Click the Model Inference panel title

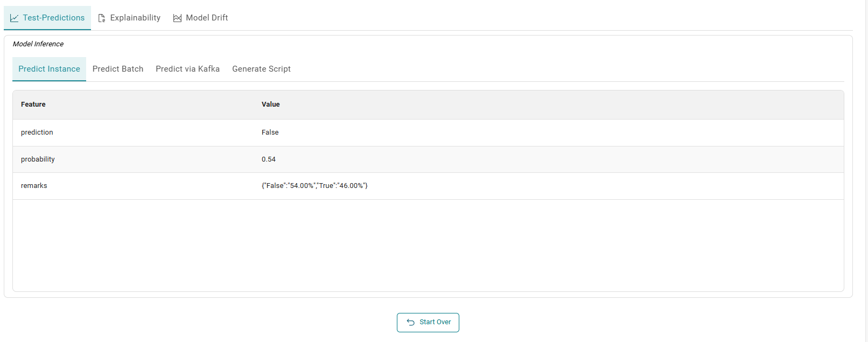pyautogui.click(x=38, y=44)
